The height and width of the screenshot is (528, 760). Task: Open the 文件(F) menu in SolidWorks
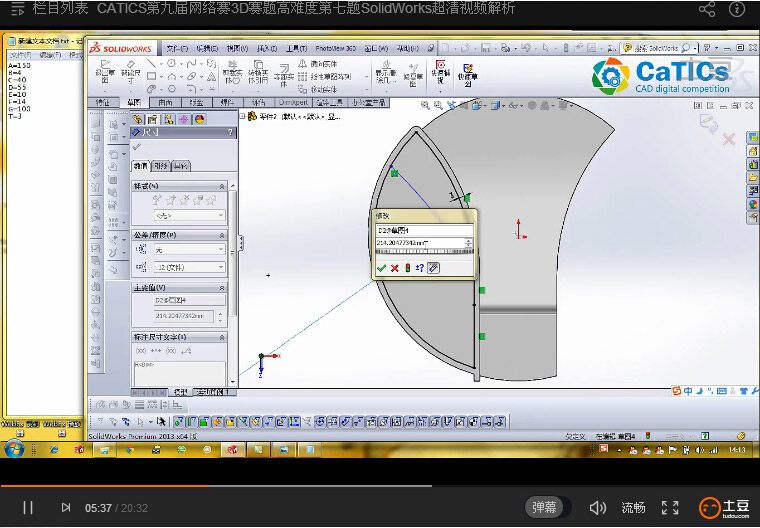pos(176,48)
